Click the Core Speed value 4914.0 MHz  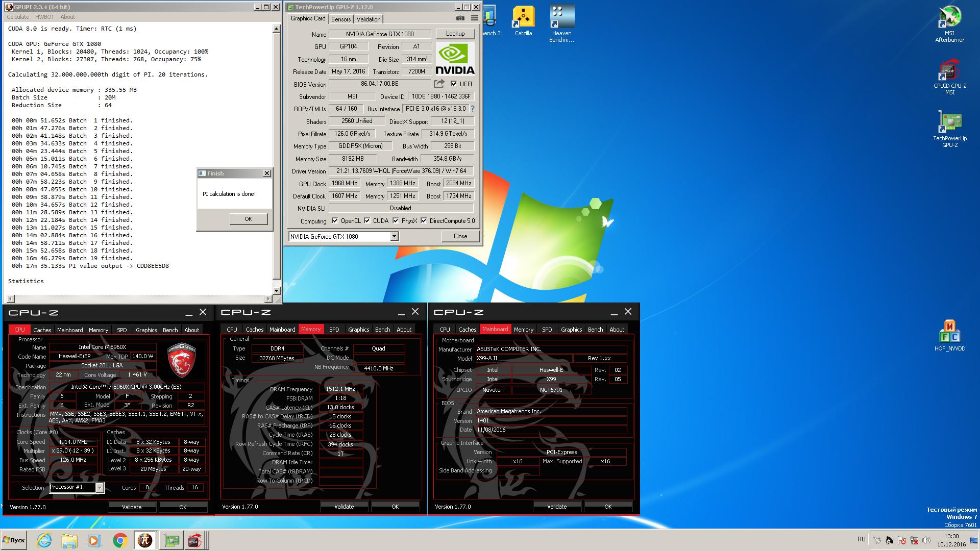(x=74, y=442)
